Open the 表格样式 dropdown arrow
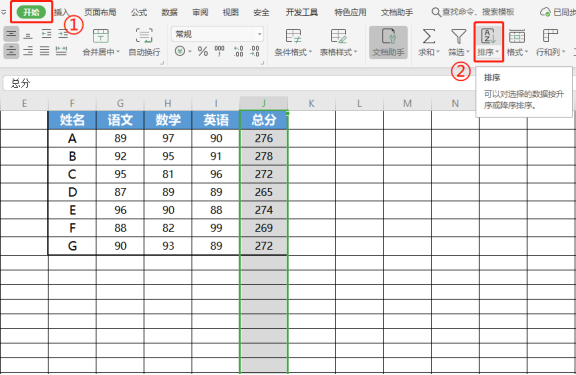Screen dimensions: 576x375 (356, 52)
